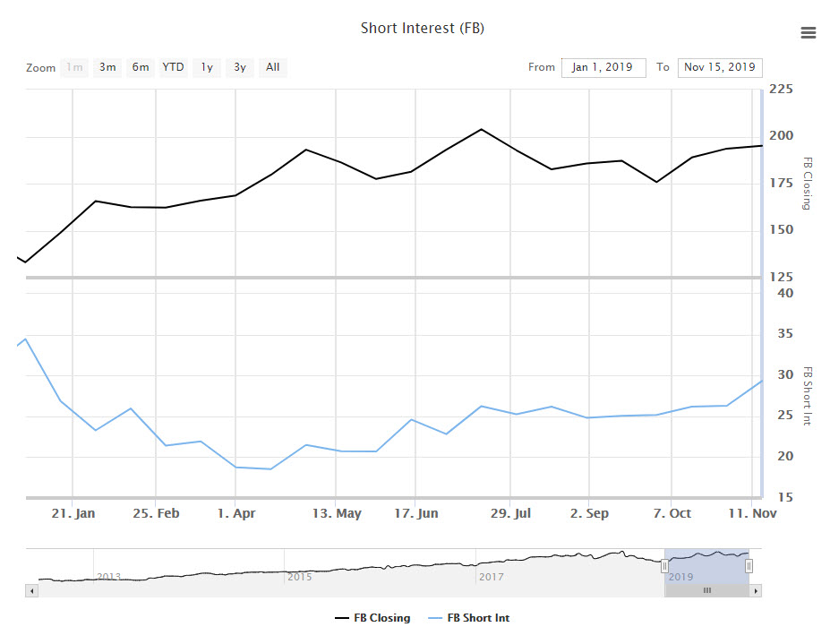Select the 1m zoom range
The height and width of the screenshot is (644, 830).
[x=74, y=67]
